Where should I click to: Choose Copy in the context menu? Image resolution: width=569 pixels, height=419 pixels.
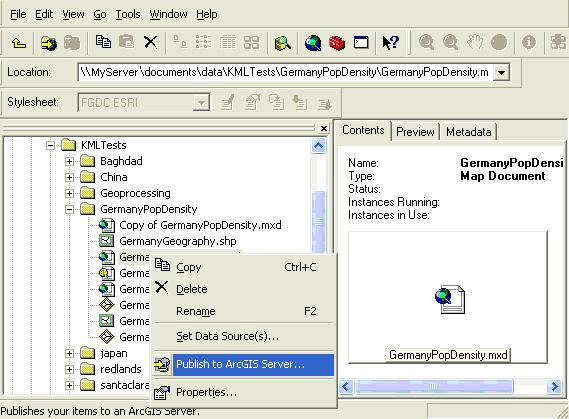[x=243, y=267]
